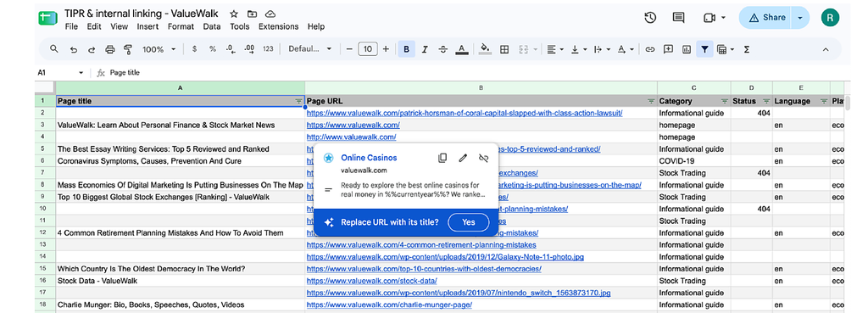
Task: Open vertical align dropdown
Action: point(578,49)
